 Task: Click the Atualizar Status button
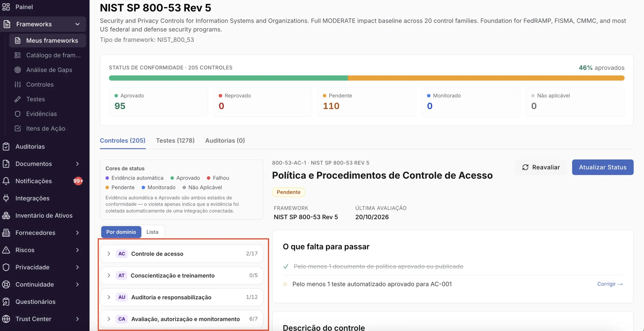click(x=603, y=167)
